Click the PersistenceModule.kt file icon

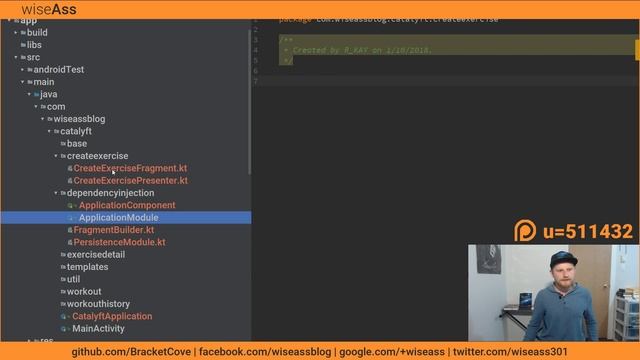click(x=70, y=242)
